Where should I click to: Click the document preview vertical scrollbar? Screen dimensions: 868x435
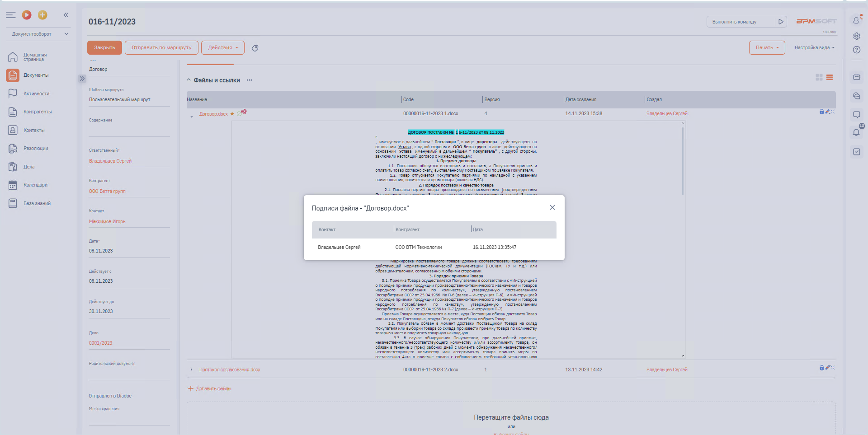click(x=683, y=161)
